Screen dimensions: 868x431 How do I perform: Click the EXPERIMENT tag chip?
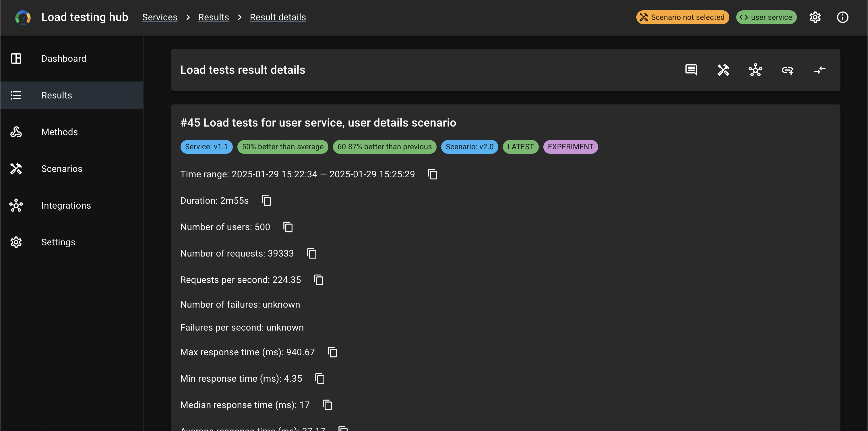click(570, 147)
